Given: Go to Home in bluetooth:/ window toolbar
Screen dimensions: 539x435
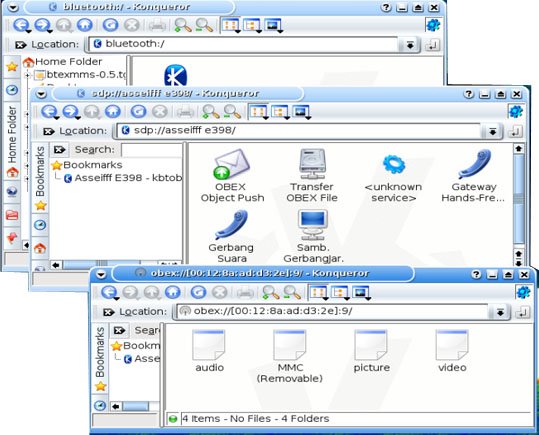Looking at the screenshot, I should tap(84, 25).
